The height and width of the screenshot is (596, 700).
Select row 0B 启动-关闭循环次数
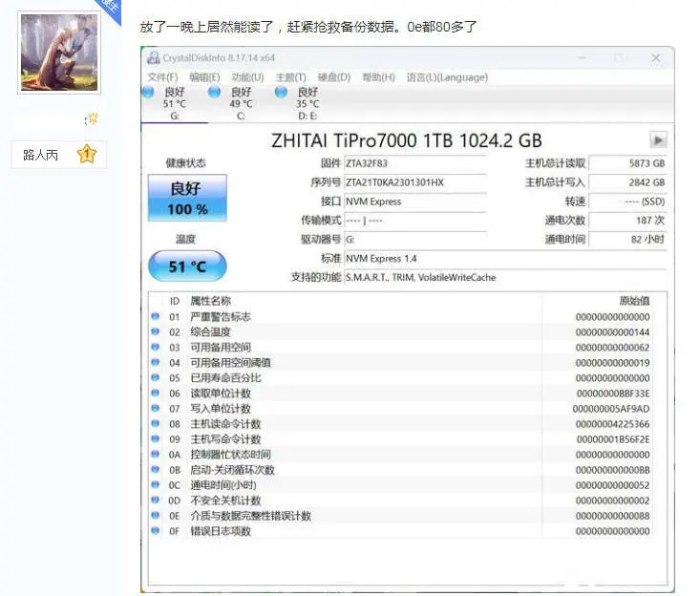[400, 470]
